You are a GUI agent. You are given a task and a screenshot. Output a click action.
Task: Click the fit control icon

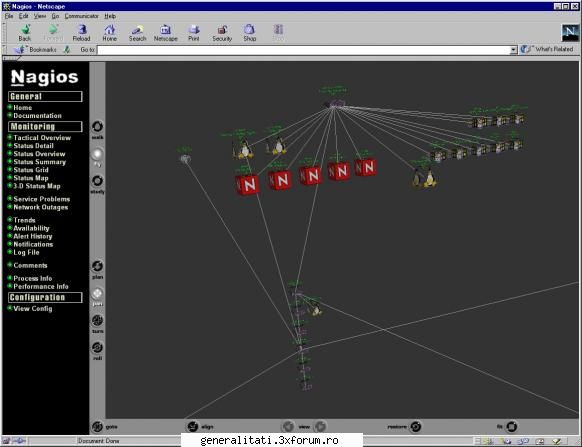click(511, 427)
